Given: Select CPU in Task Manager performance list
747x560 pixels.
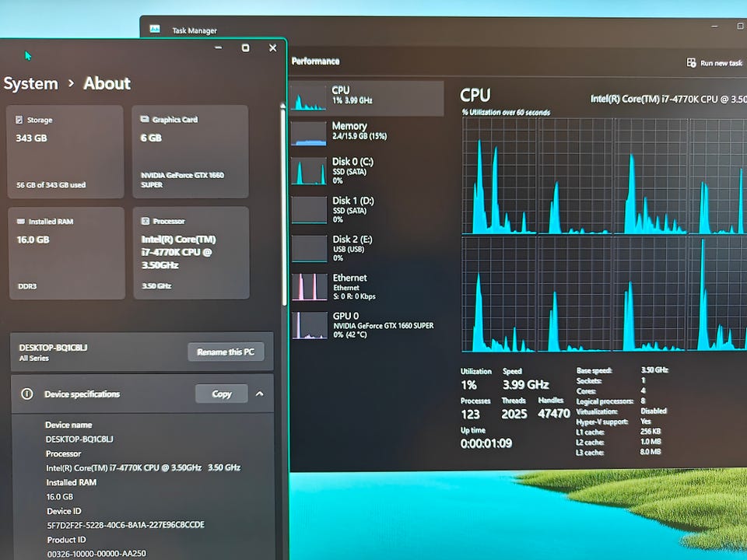Looking at the screenshot, I should pyautogui.click(x=366, y=98).
